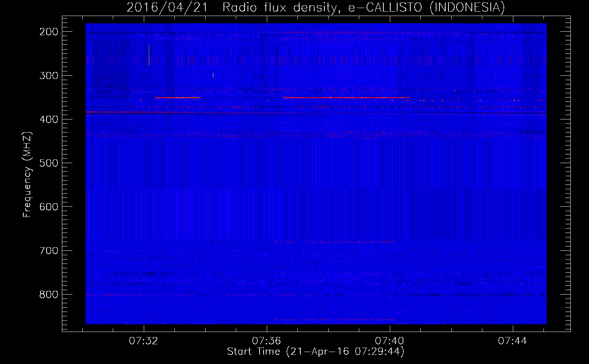Click the plot title '2016/04/21 Radio flux density'

[316, 7]
